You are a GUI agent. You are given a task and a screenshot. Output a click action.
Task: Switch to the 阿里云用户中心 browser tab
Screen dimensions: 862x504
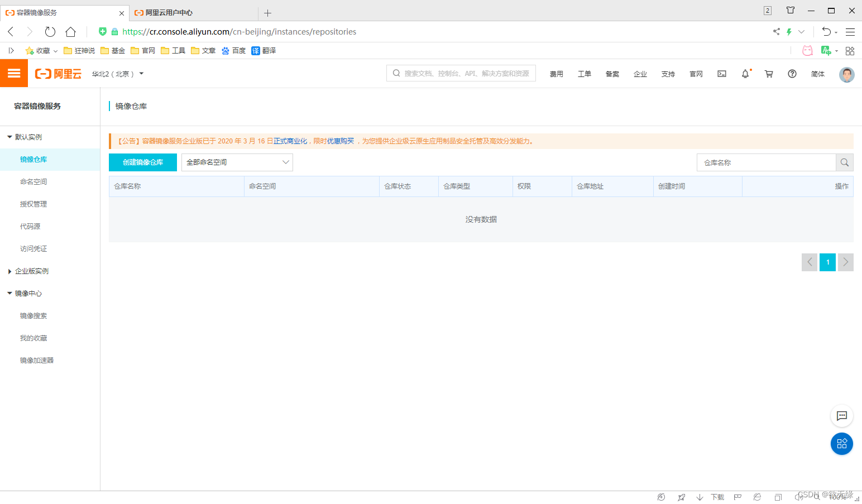(193, 12)
